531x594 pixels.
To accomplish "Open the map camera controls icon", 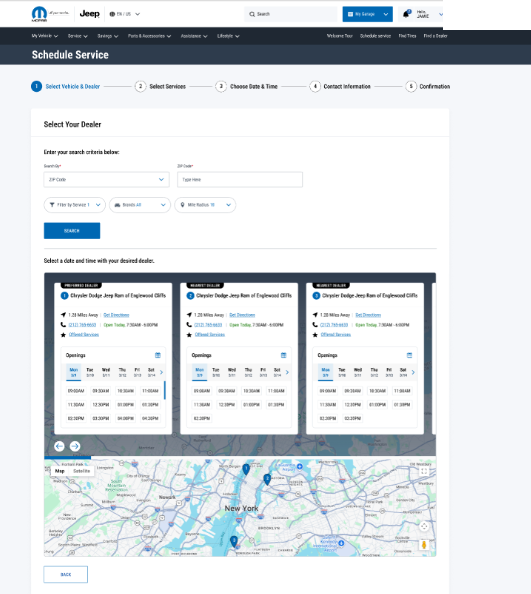I will tap(424, 526).
